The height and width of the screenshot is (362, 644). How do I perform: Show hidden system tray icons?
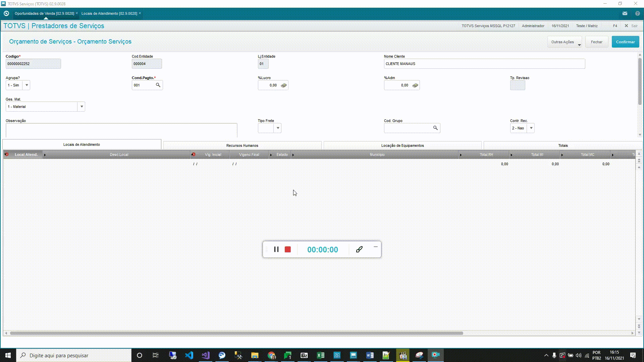(x=546, y=355)
